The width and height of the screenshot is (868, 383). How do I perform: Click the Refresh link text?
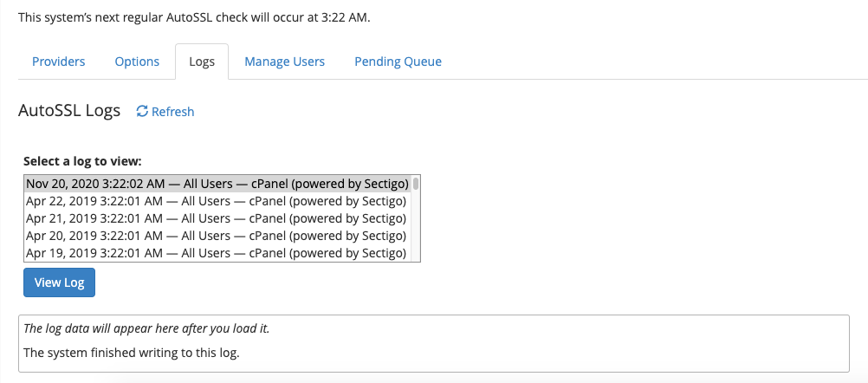tap(172, 112)
